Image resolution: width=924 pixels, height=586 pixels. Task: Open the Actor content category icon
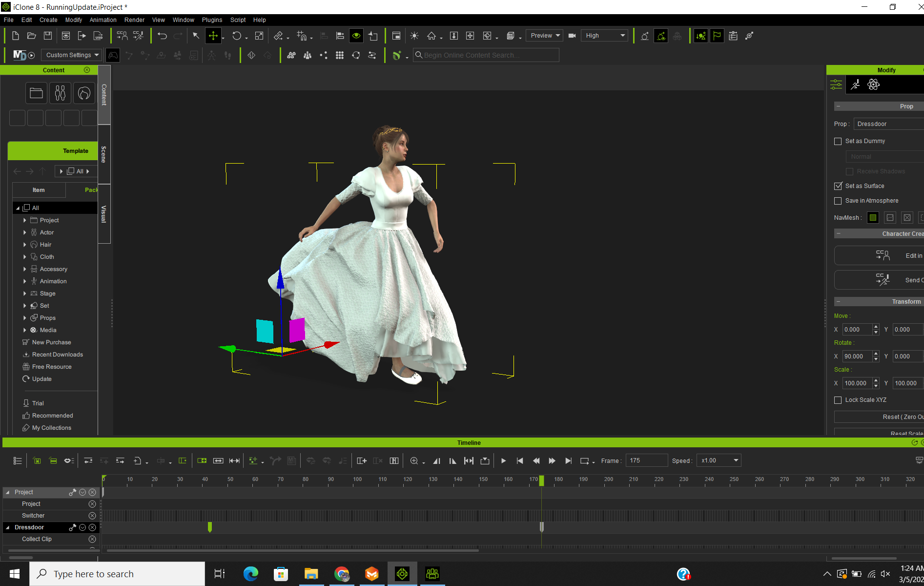(60, 93)
